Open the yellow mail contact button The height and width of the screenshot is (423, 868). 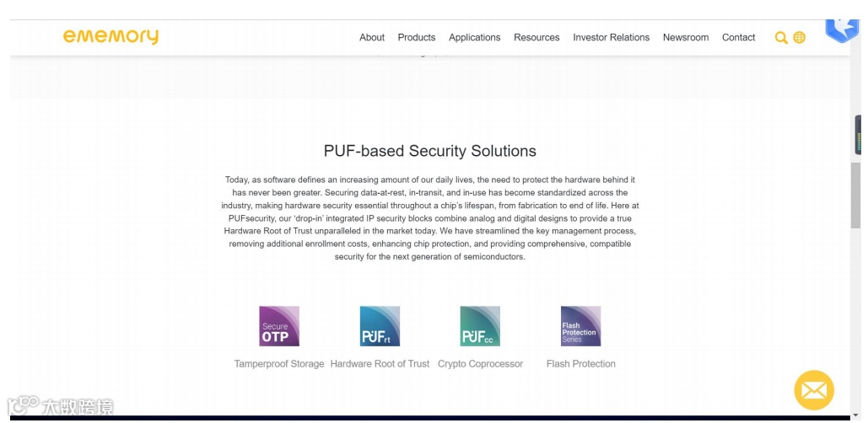(x=814, y=390)
